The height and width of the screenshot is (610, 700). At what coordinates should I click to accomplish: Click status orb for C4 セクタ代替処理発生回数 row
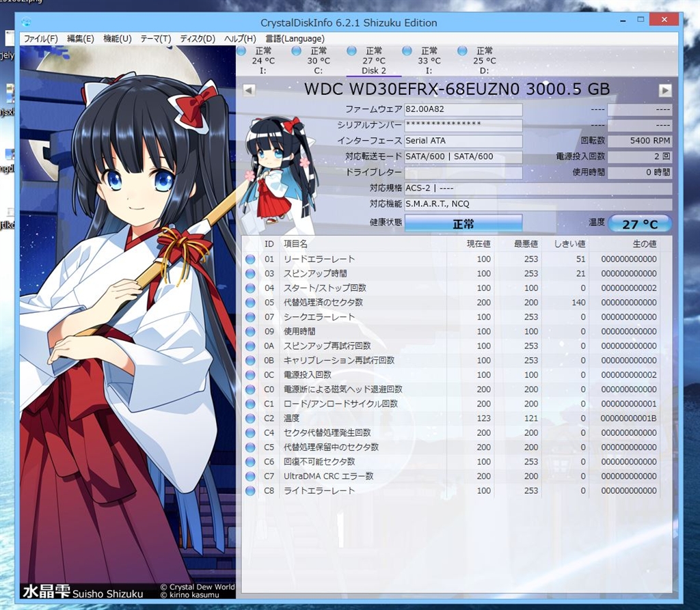[x=250, y=433]
